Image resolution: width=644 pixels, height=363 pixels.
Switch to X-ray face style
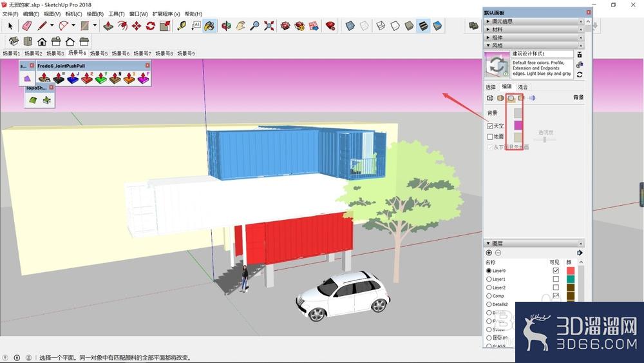(x=350, y=26)
